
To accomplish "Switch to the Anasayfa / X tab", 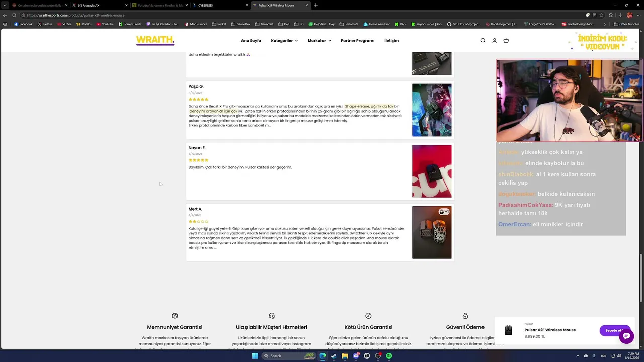I will (100, 5).
